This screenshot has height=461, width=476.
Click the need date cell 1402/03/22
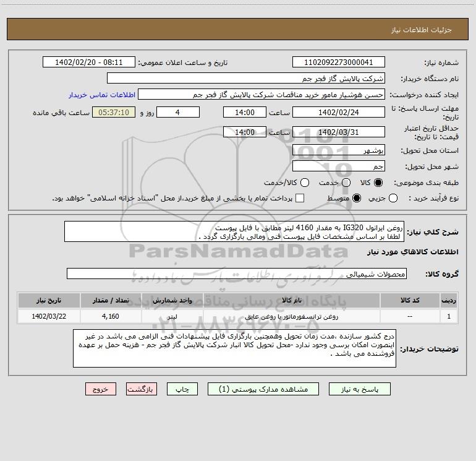tap(49, 316)
